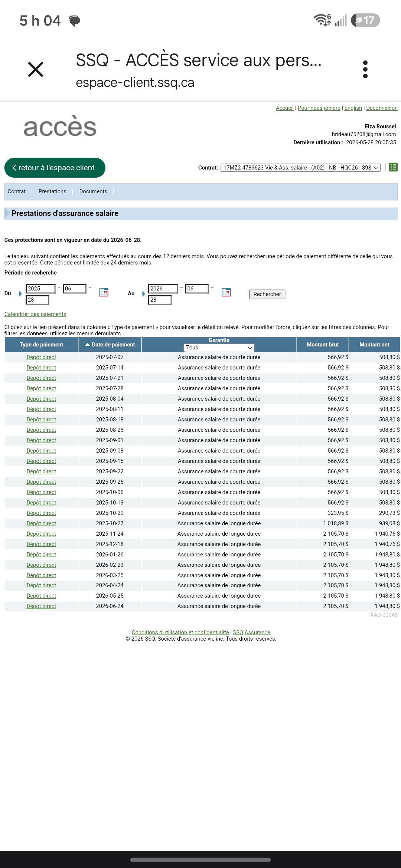Tap the accès logo
Screen dimensions: 401x868
(x=60, y=126)
